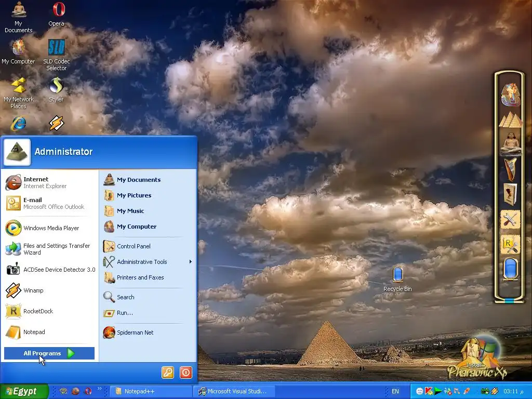Select the My Computer desktop icon

18,51
